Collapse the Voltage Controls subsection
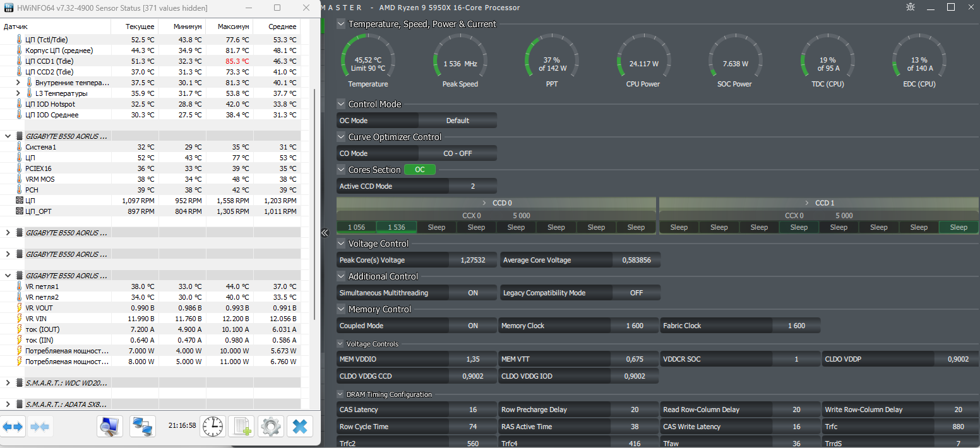The height and width of the screenshot is (448, 980). tap(340, 344)
